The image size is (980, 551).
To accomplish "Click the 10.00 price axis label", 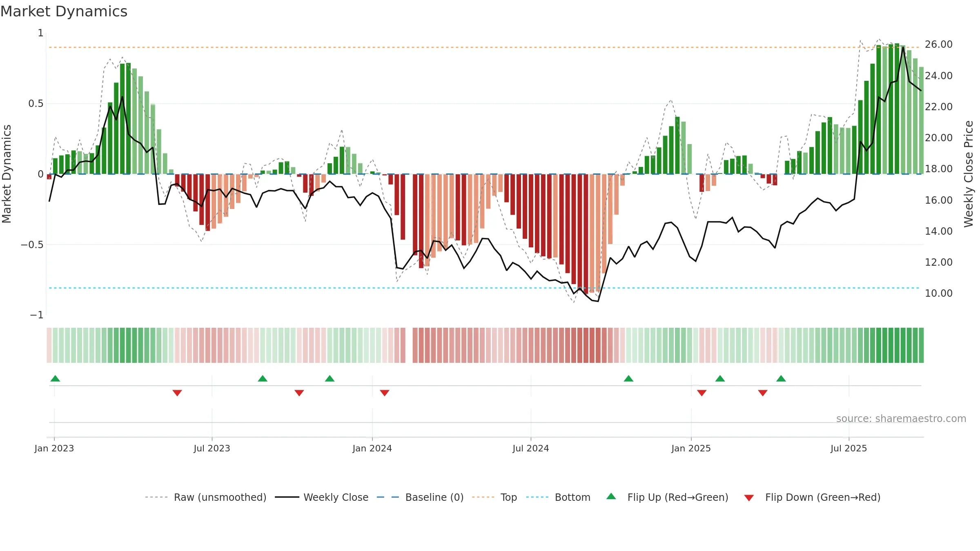I will pyautogui.click(x=939, y=293).
